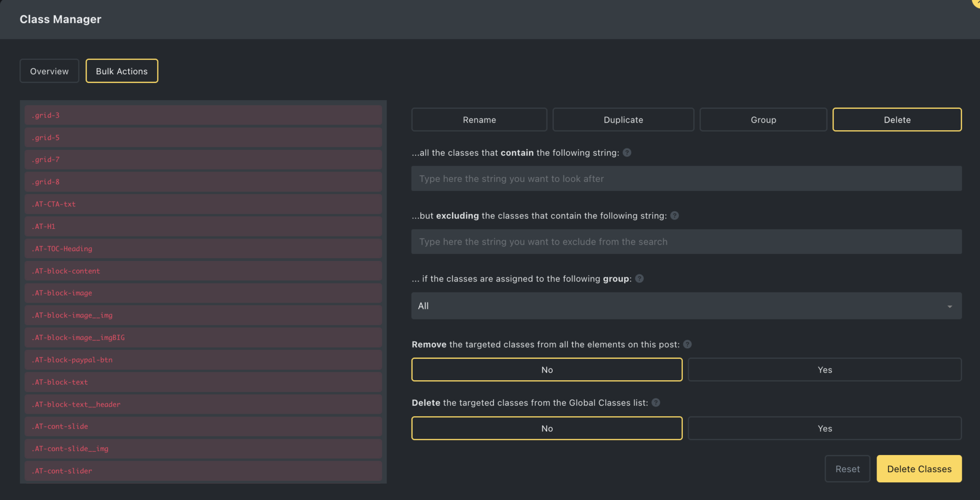Select the .AT-cont-slide class row
The height and width of the screenshot is (500, 980).
[x=203, y=426]
